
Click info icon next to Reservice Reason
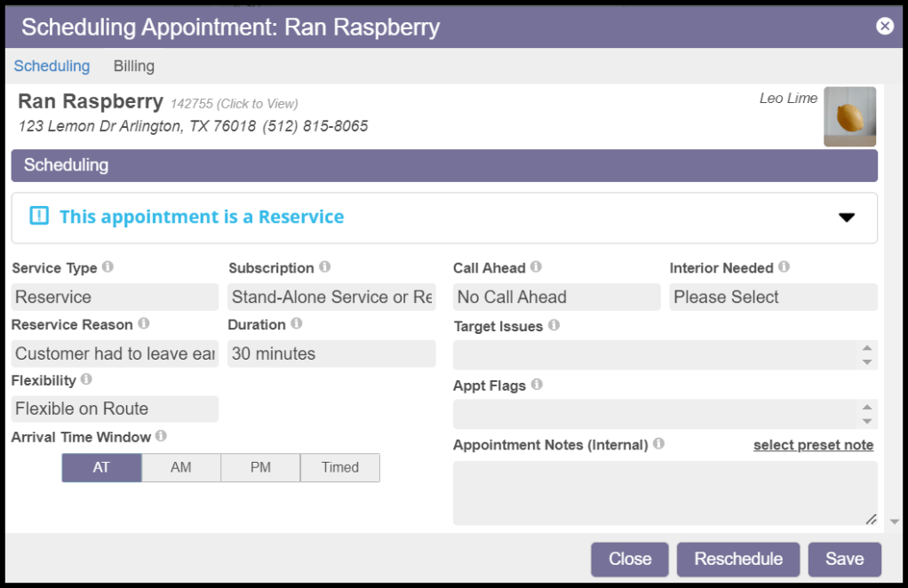click(x=144, y=323)
